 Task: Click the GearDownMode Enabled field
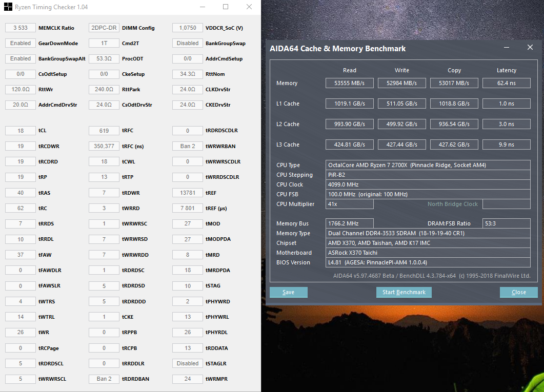[21, 43]
